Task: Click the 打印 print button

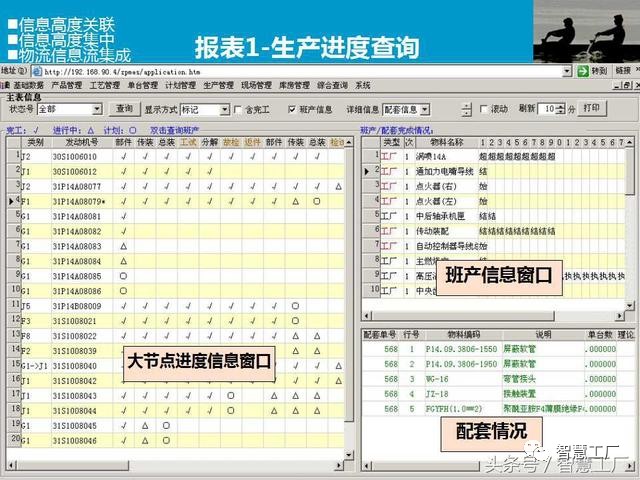Action: pos(592,108)
